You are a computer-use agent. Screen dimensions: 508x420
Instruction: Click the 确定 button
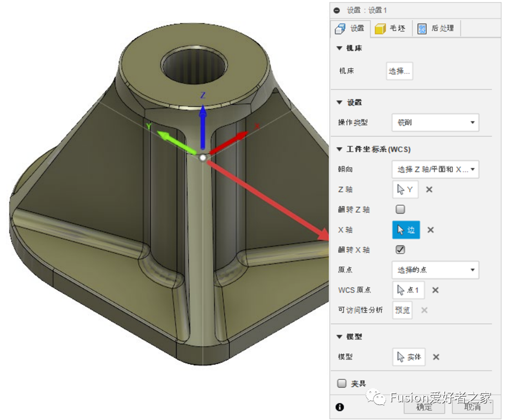click(424, 407)
